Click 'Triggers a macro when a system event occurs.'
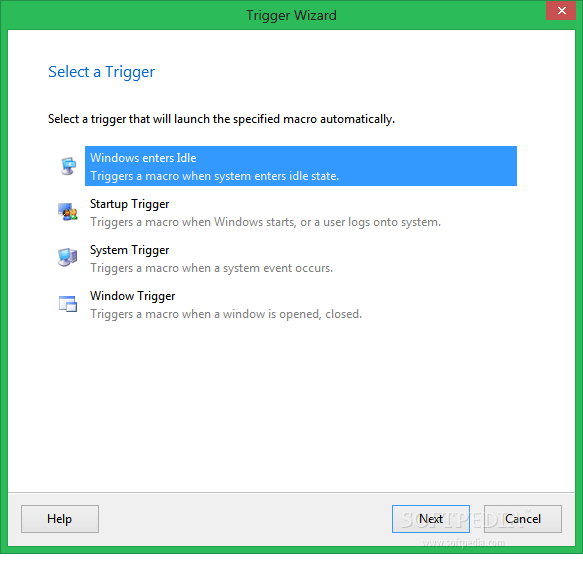This screenshot has width=583, height=561. tap(212, 268)
